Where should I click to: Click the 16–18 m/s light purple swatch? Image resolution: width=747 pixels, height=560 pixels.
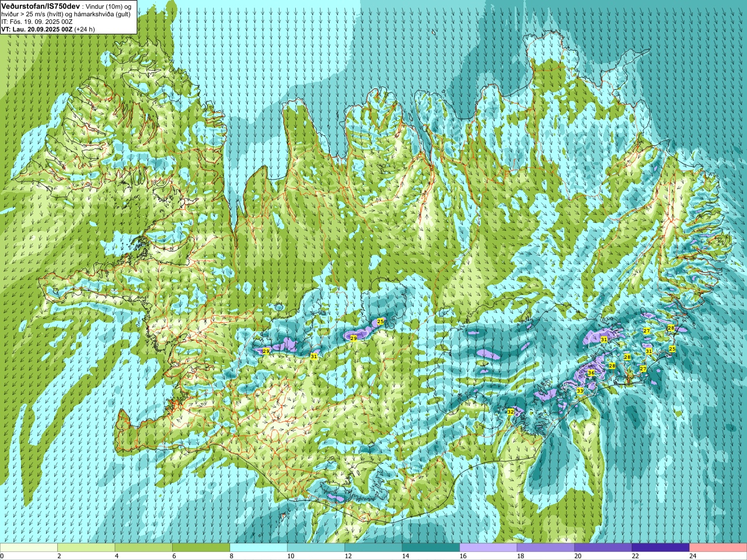[488, 547]
